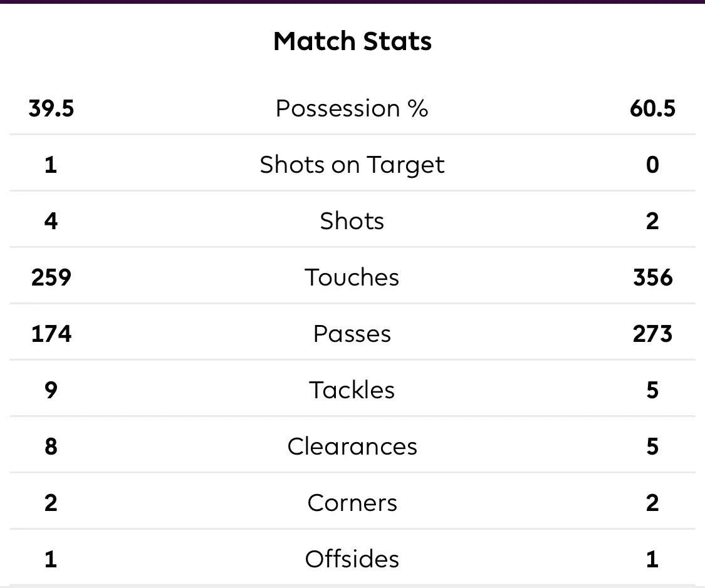
Task: Select the Possession % row label
Action: click(x=352, y=108)
